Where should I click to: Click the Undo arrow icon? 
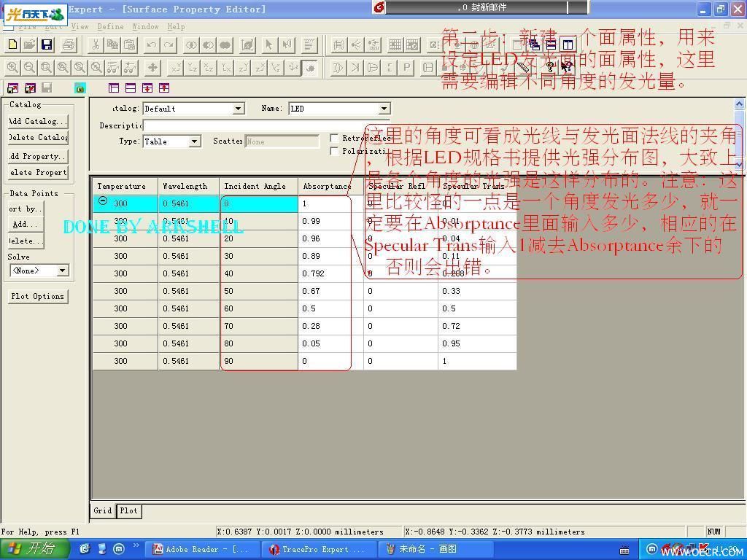tap(152, 44)
